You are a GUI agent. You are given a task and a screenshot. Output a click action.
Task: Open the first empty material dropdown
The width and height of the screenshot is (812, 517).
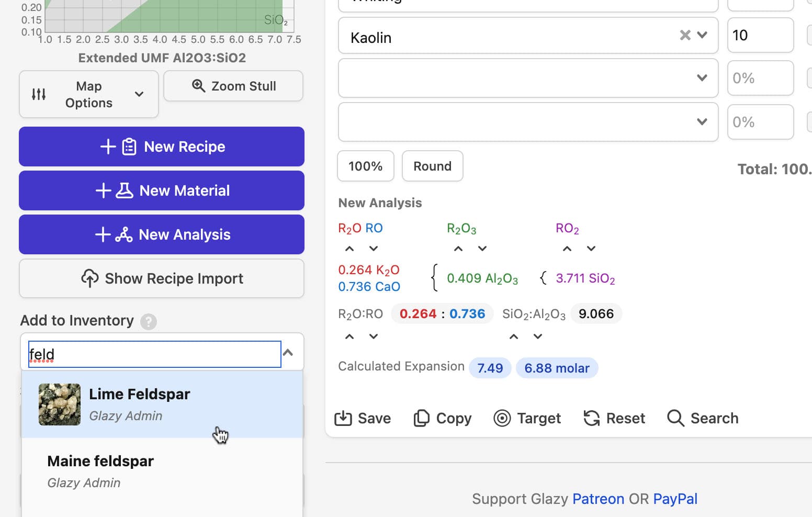(x=702, y=78)
